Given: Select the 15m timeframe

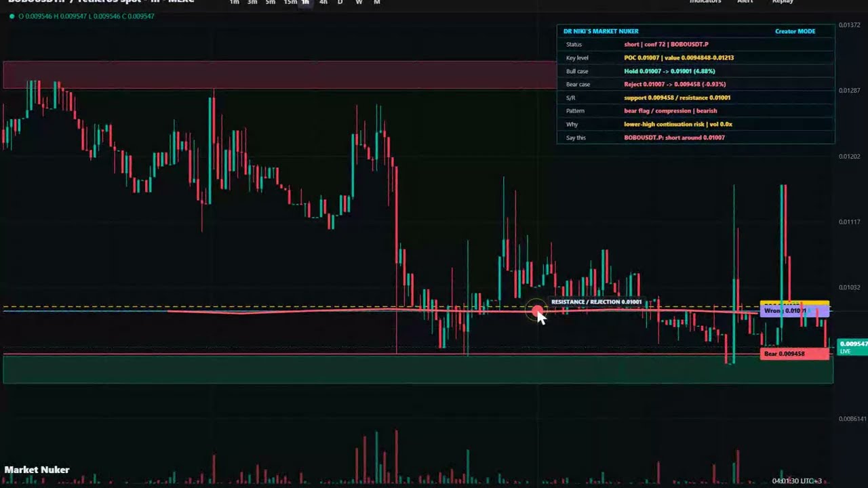Looking at the screenshot, I should tap(290, 2).
